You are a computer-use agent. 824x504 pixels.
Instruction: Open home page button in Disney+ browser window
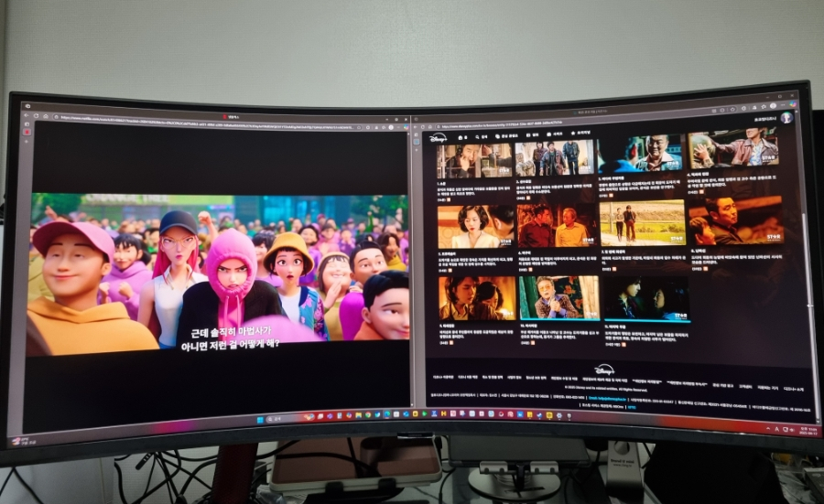point(430,126)
